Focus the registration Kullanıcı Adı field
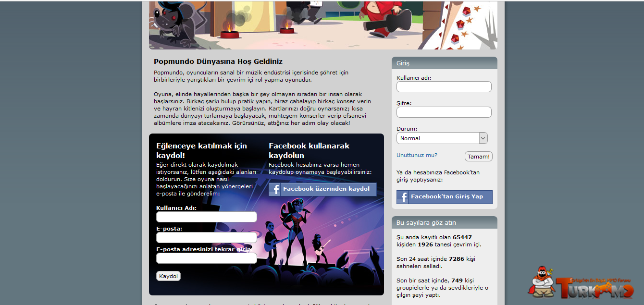This screenshot has width=644, height=305. 207,217
